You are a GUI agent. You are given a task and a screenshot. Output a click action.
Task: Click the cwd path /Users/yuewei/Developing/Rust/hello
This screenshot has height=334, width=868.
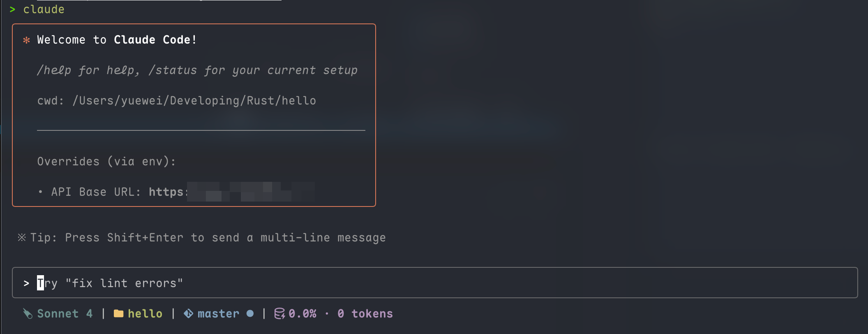click(194, 101)
